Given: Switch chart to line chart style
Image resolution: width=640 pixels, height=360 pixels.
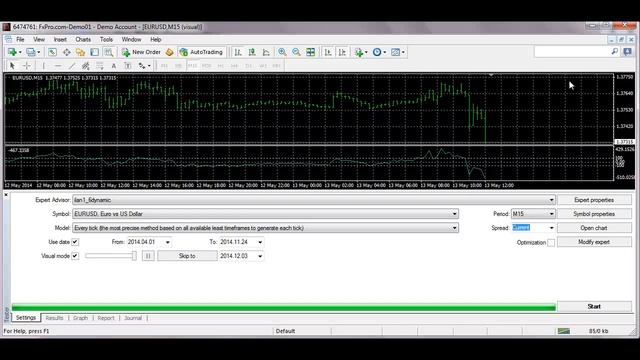Looking at the screenshot, I should click(266, 52).
